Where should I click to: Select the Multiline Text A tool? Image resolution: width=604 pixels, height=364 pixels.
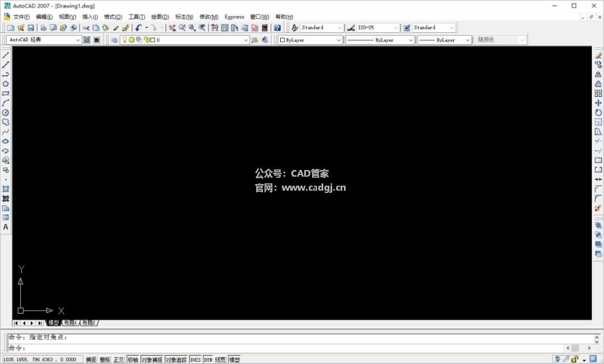click(6, 227)
